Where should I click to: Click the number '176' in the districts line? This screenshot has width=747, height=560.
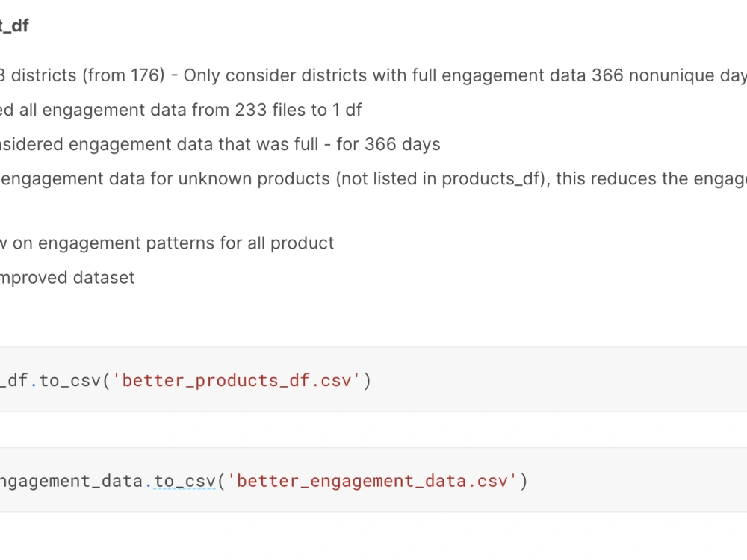pyautogui.click(x=144, y=75)
